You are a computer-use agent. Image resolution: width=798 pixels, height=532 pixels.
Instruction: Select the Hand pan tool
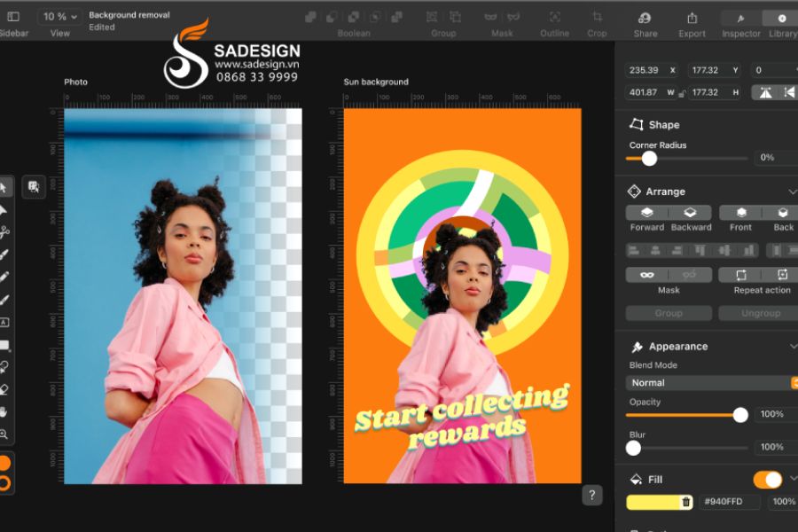pos(4,411)
